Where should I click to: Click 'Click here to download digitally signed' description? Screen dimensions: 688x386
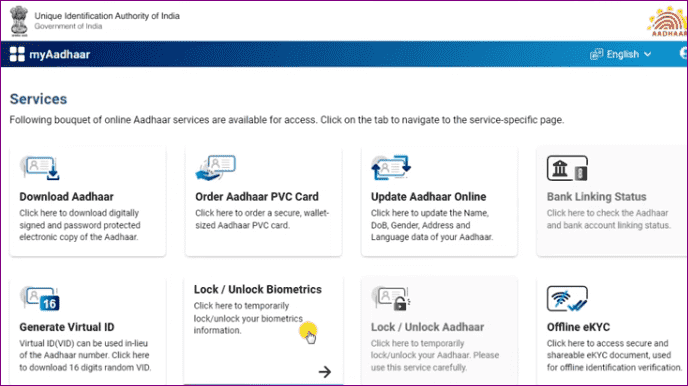(80, 225)
